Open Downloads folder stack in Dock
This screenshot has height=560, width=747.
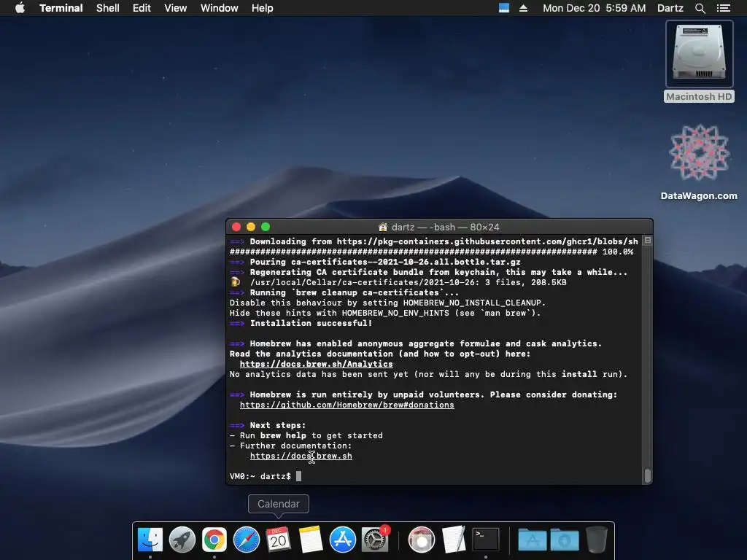(565, 540)
